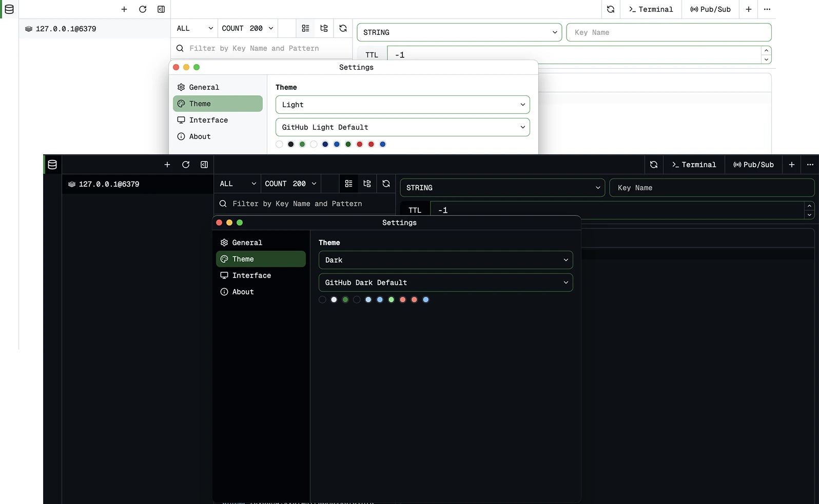This screenshot has width=819, height=504.
Task: Add new connection in light window sidebar
Action: (x=124, y=9)
